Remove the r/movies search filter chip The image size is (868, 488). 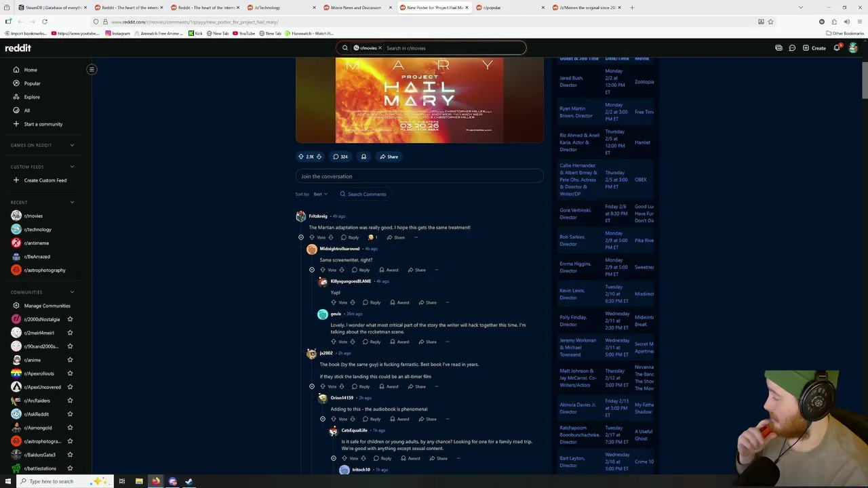point(380,48)
